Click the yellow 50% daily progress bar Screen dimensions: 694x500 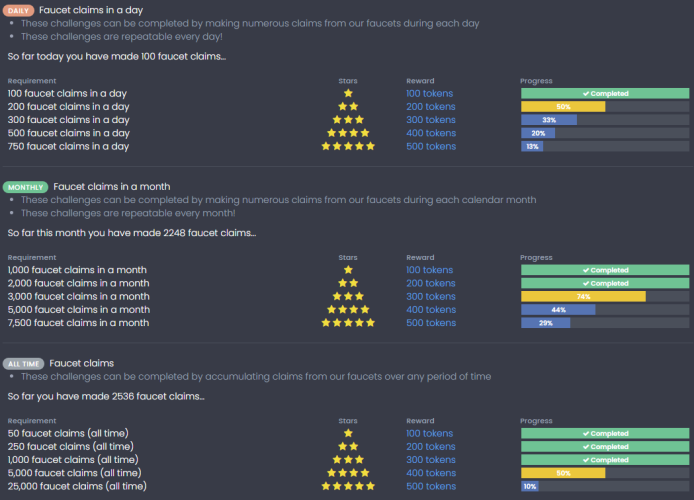point(605,107)
